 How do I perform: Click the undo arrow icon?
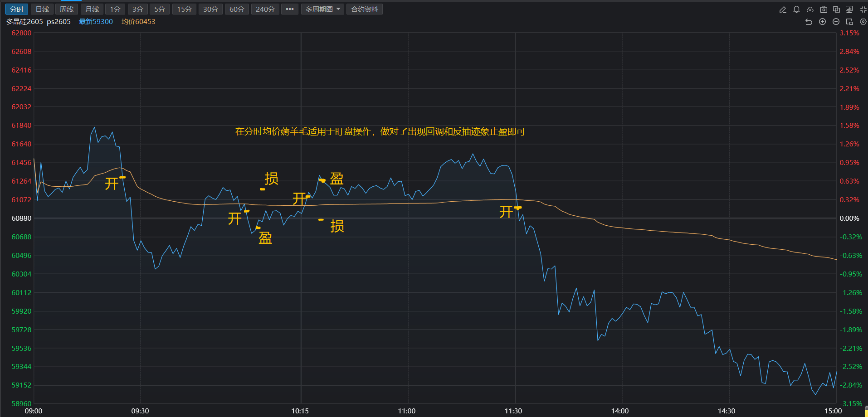809,22
